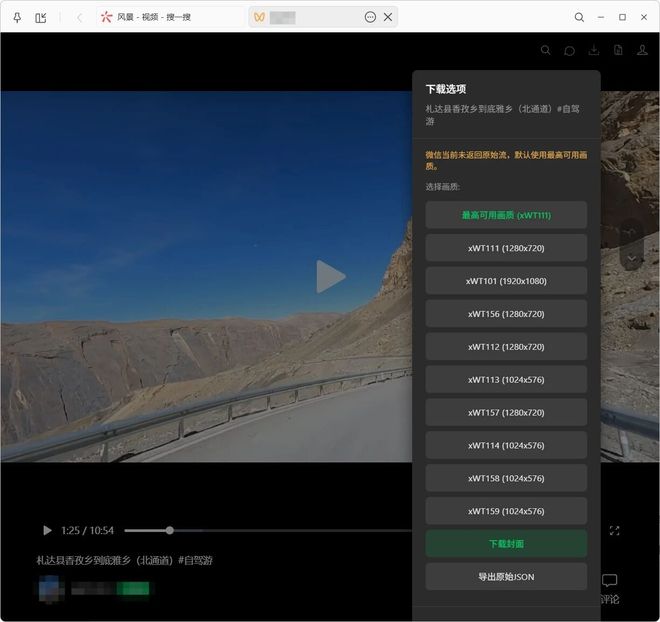Close the active butterfly-icon tab

point(388,17)
